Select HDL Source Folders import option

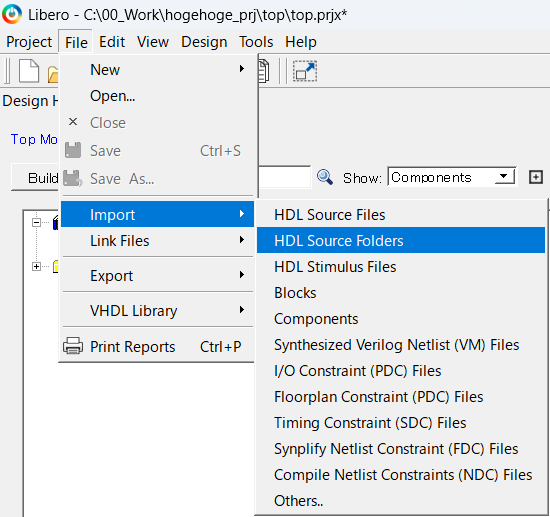pyautogui.click(x=401, y=241)
